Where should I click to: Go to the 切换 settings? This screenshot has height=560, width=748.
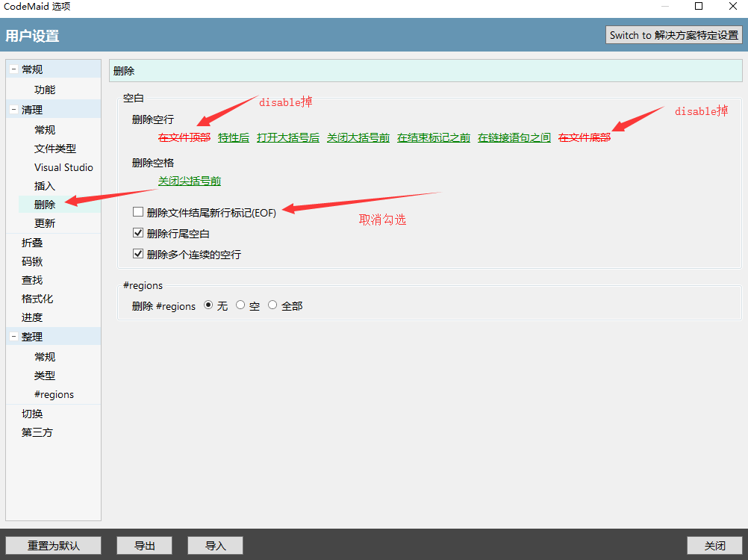(x=32, y=414)
